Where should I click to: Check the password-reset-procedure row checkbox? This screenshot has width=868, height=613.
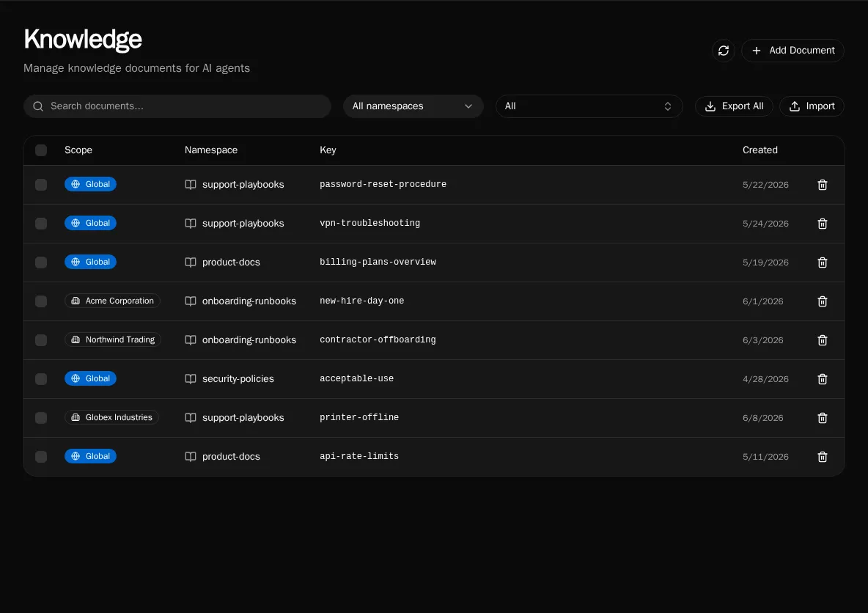click(x=41, y=185)
